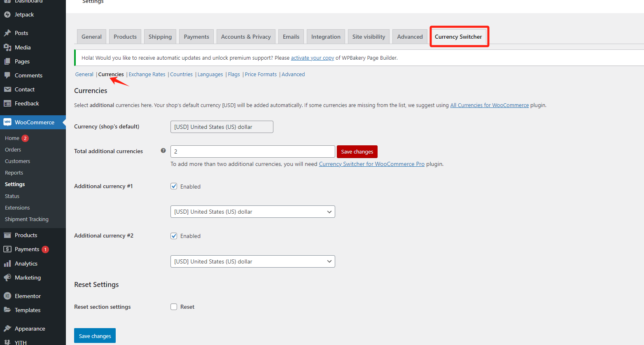
Task: Uncheck Enabled for Additional currency #2
Action: click(174, 236)
